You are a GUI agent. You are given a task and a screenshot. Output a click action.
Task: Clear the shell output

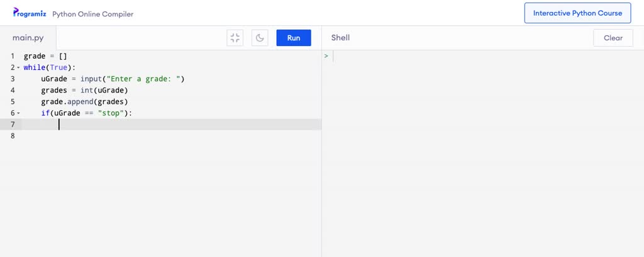(613, 38)
